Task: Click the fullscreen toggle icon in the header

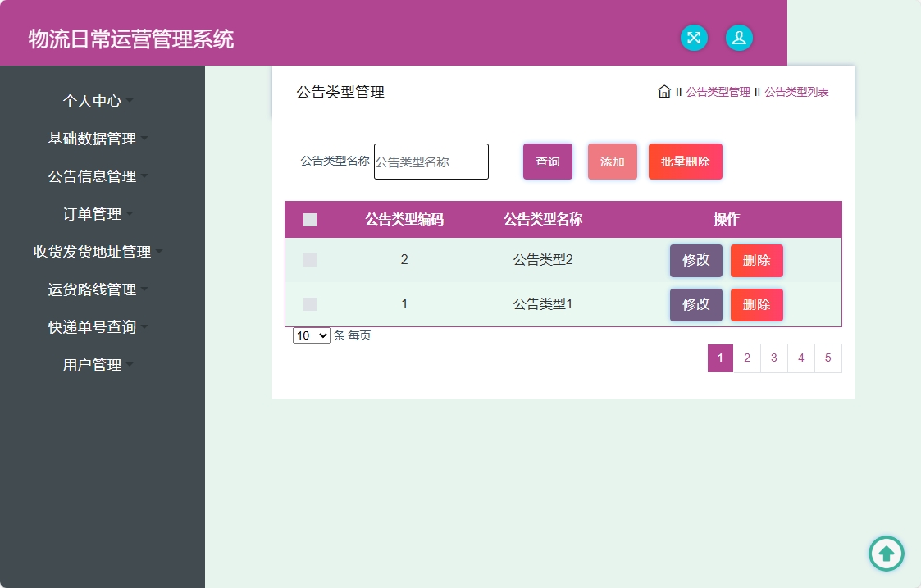Action: pyautogui.click(x=694, y=38)
